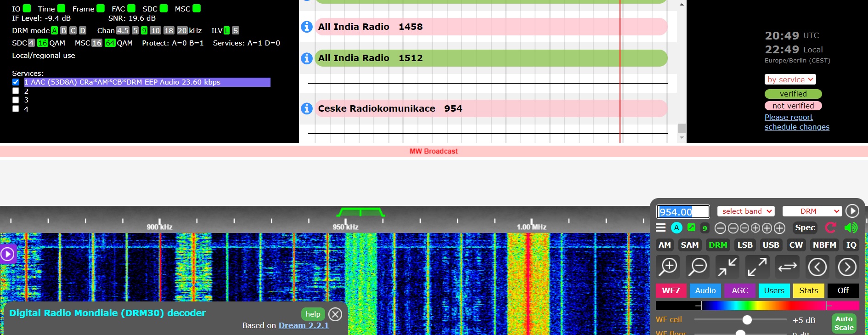Click the schedule list scrollbar thumb
This screenshot has width=868, height=335.
pyautogui.click(x=682, y=128)
